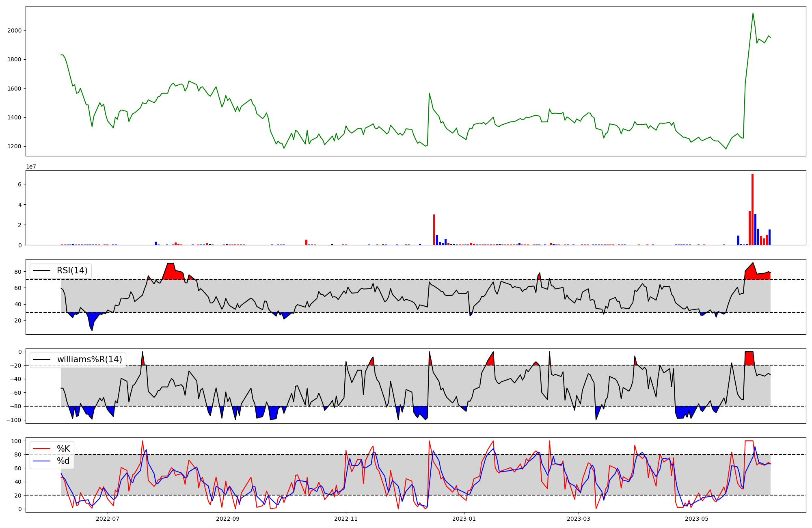Image resolution: width=812 pixels, height=528 pixels.
Task: Click the 2023-05 x-axis date label
Action: pyautogui.click(x=697, y=519)
